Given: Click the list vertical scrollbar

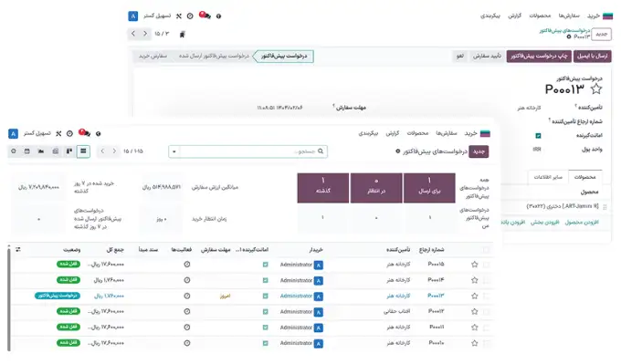Looking at the screenshot, I should [x=9, y=298].
